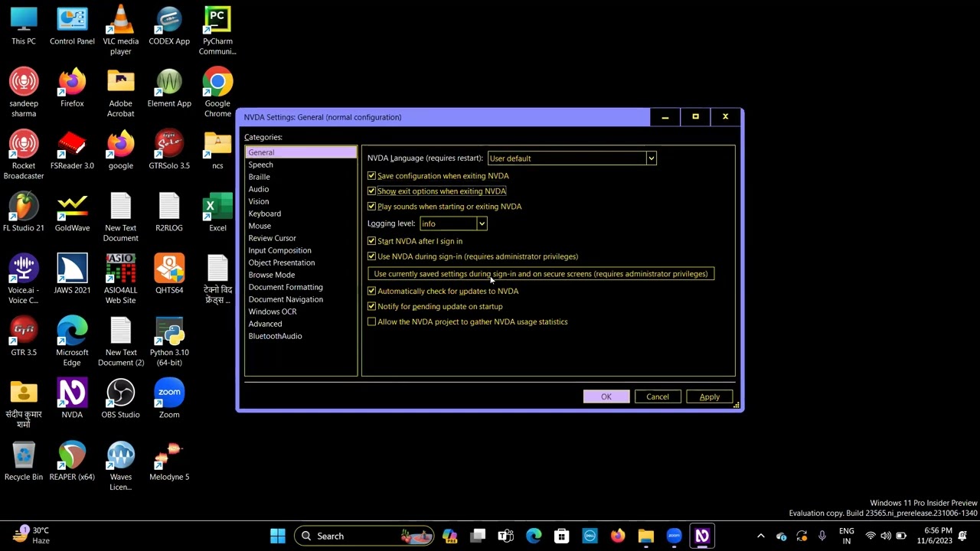Screen dimensions: 980x551
Task: Launch PyCharm Community shortcut
Action: point(217,31)
